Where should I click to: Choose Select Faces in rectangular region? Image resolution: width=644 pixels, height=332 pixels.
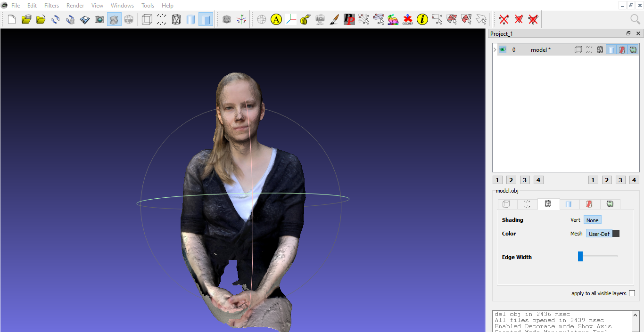click(x=452, y=19)
